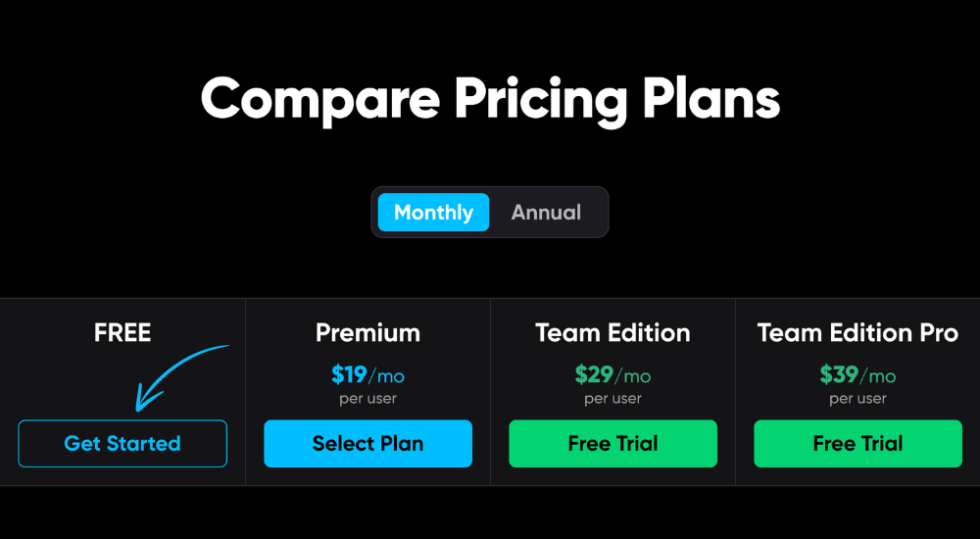Click "per user" under the $39 price
This screenshot has width=980, height=539.
pyautogui.click(x=858, y=399)
